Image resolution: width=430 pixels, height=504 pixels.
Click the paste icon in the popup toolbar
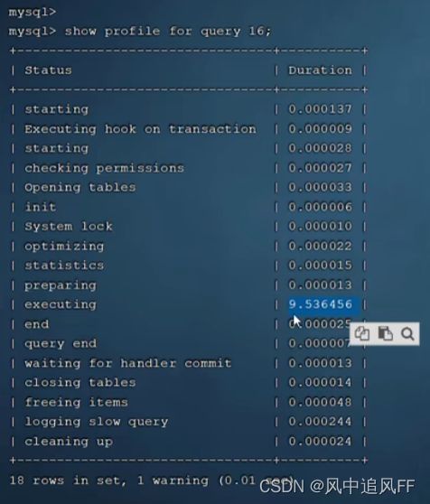[385, 333]
